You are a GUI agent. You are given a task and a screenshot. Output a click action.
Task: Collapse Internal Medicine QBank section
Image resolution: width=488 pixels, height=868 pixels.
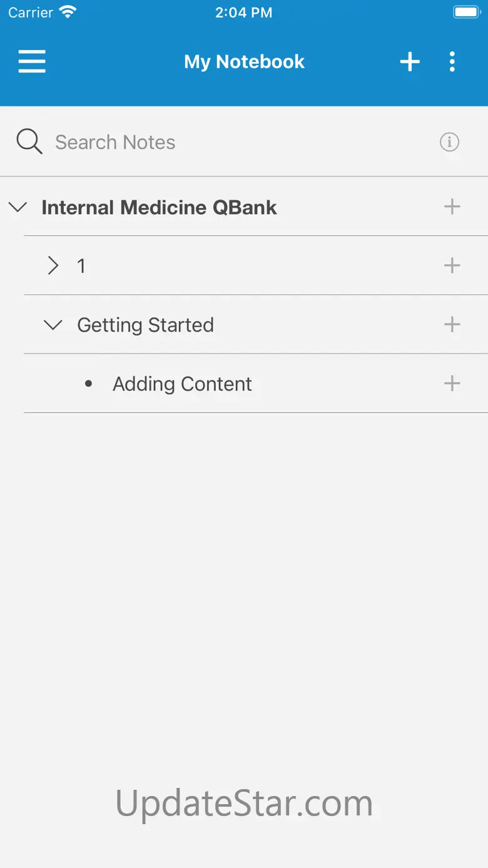[19, 207]
